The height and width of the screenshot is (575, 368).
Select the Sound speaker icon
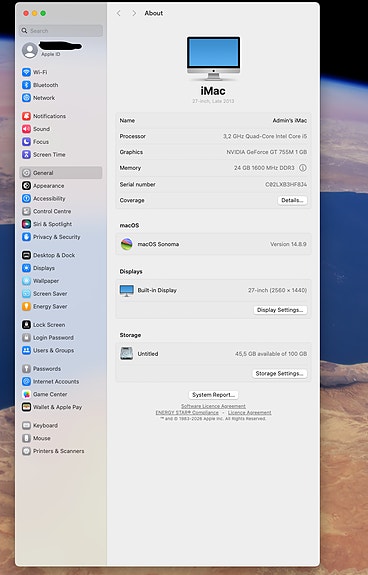(26, 129)
